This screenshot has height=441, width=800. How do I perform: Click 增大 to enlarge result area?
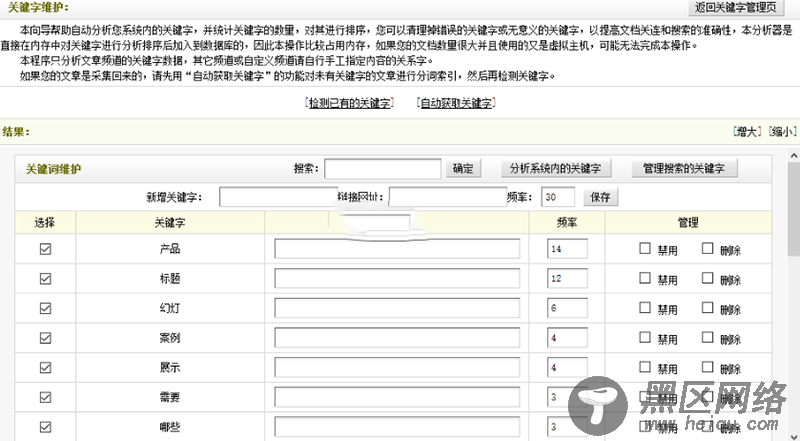[x=747, y=132]
